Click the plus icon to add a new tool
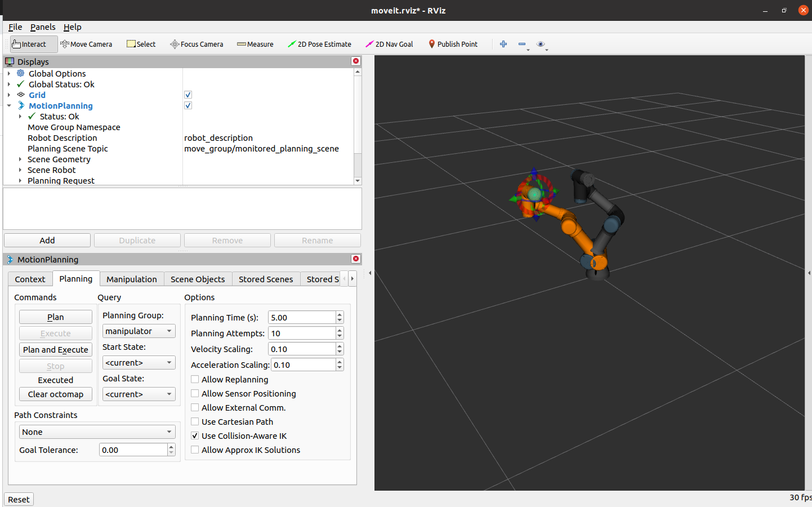812x507 pixels. [x=503, y=44]
